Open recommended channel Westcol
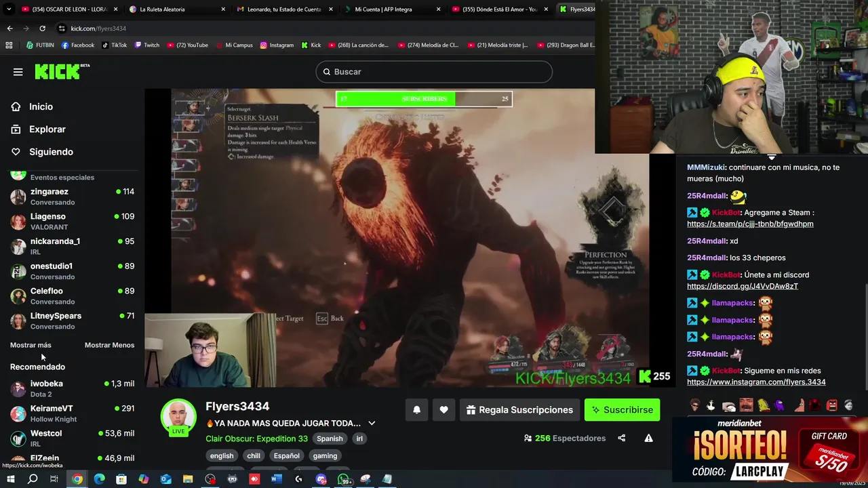Screen dimensions: 868x488 click(x=73, y=438)
